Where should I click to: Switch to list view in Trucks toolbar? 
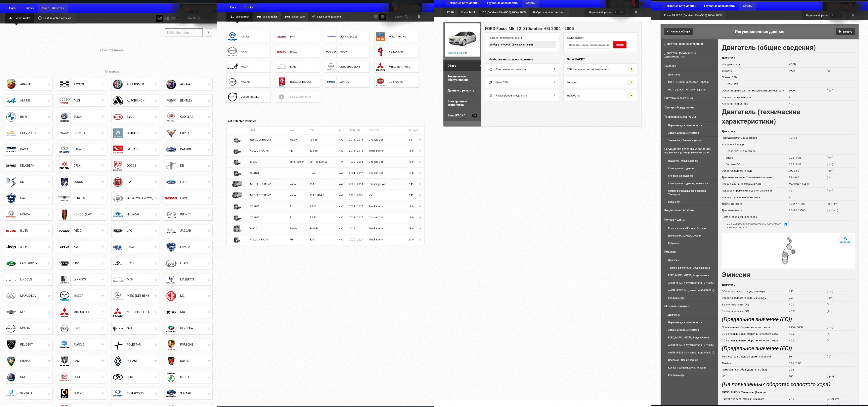[382, 17]
